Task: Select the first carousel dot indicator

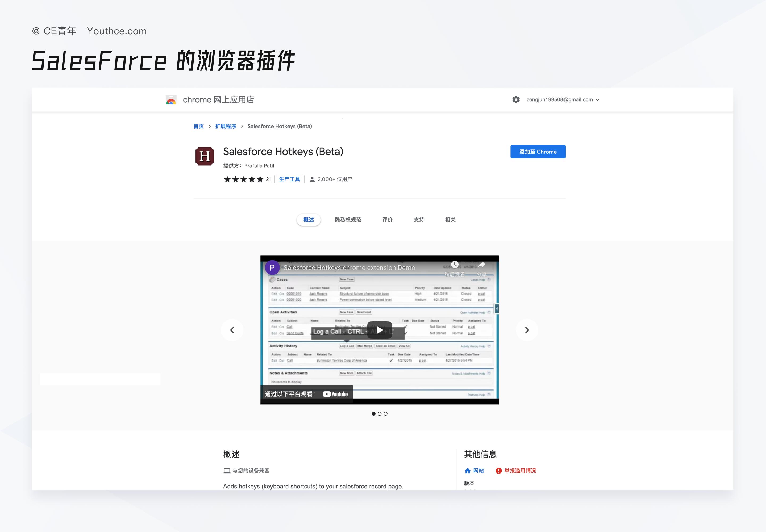Action: tap(373, 414)
